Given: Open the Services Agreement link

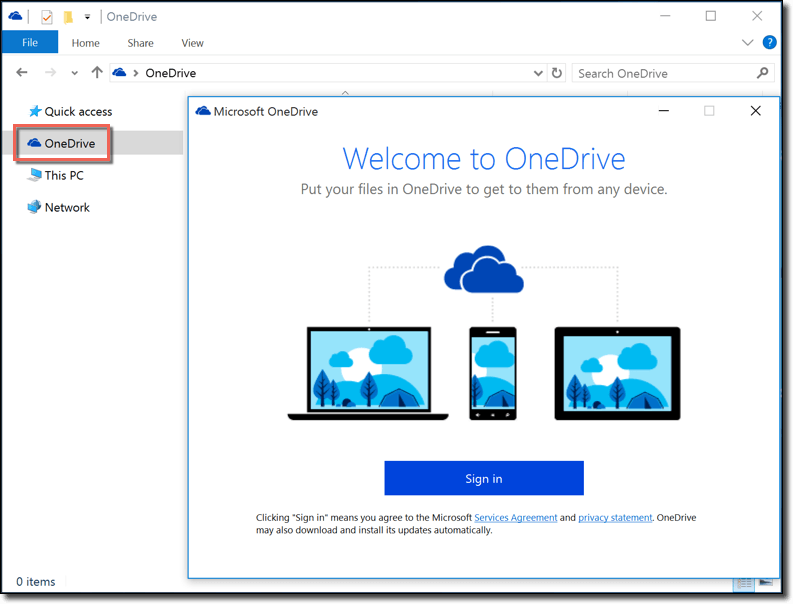Looking at the screenshot, I should pos(515,517).
